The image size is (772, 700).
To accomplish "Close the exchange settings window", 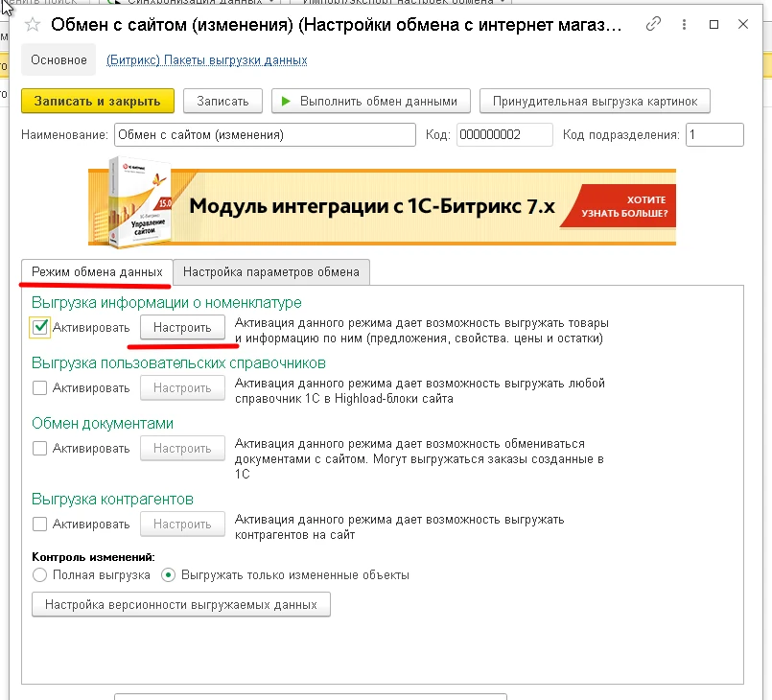I will click(743, 24).
